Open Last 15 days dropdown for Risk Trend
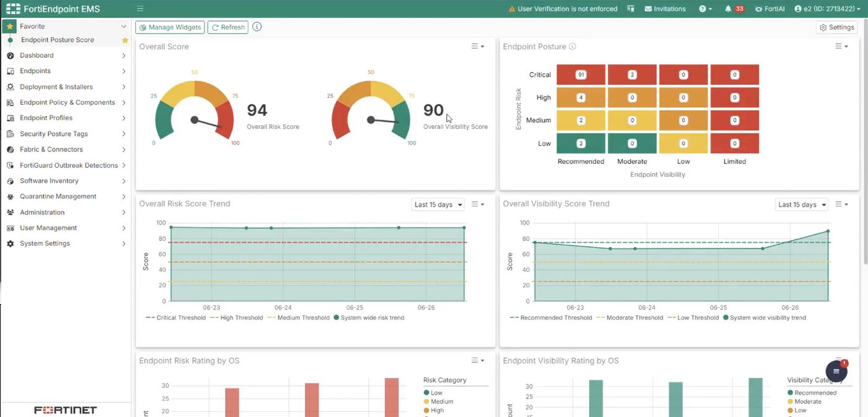Screen dimensions: 868x417 tap(438, 205)
